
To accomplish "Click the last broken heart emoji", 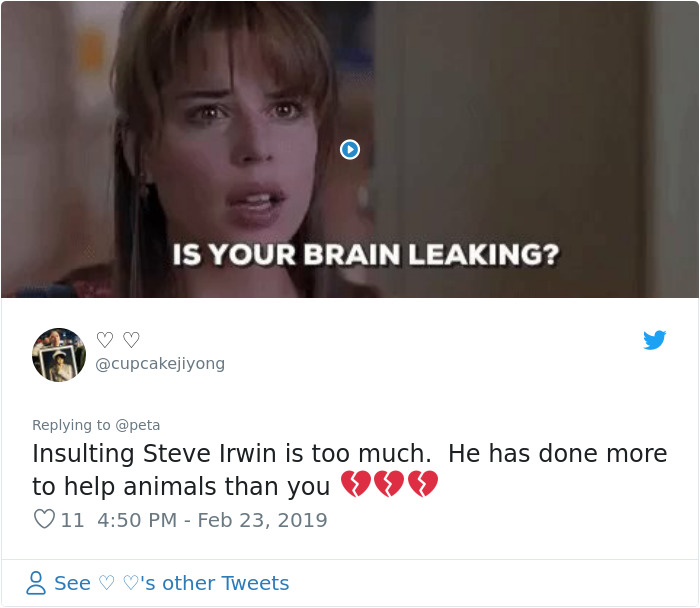I will pos(423,483).
